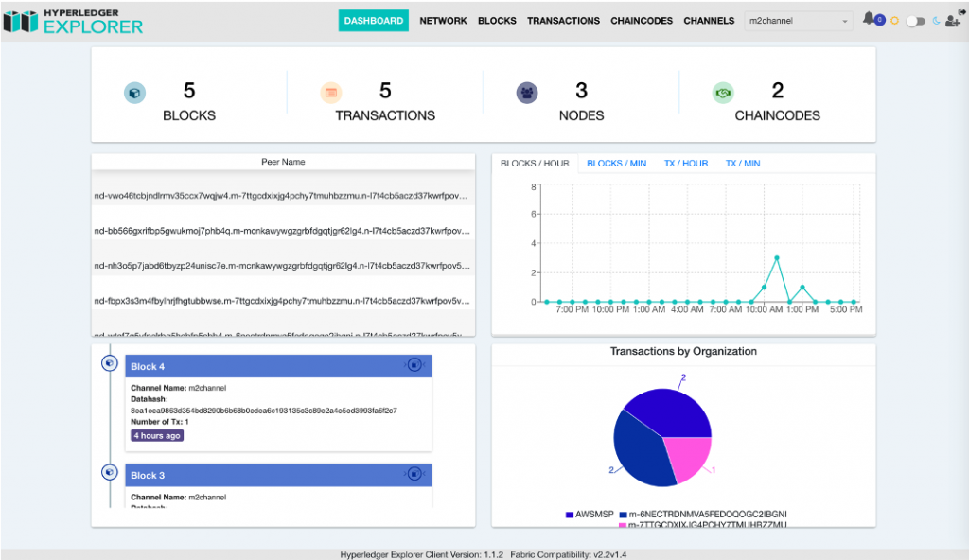
Task: Click the Hyperledger Explorer logo
Action: click(x=73, y=21)
